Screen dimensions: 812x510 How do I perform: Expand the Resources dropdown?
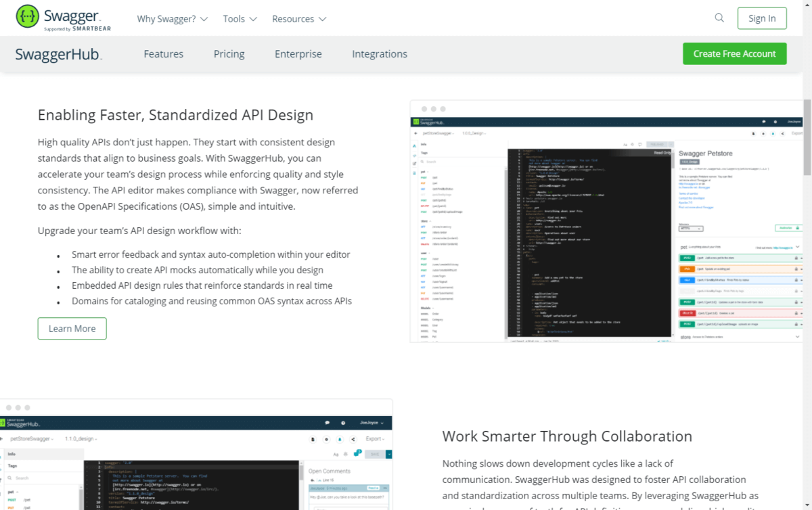(x=299, y=19)
